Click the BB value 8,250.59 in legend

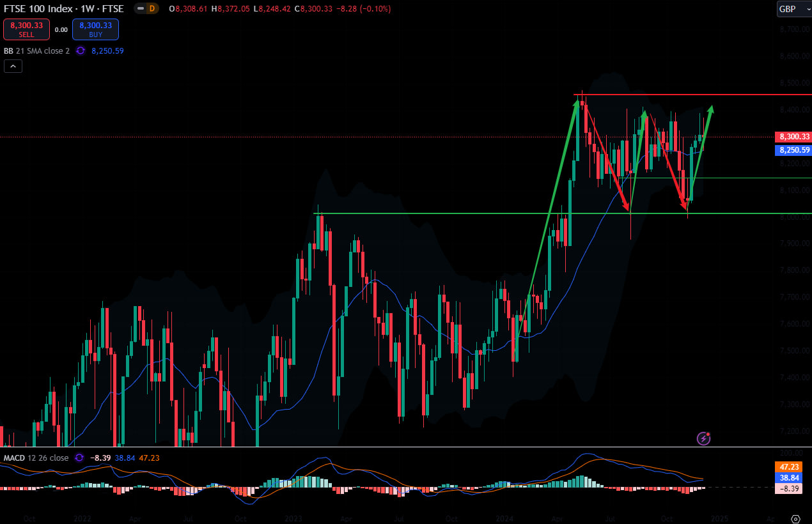pyautogui.click(x=107, y=50)
